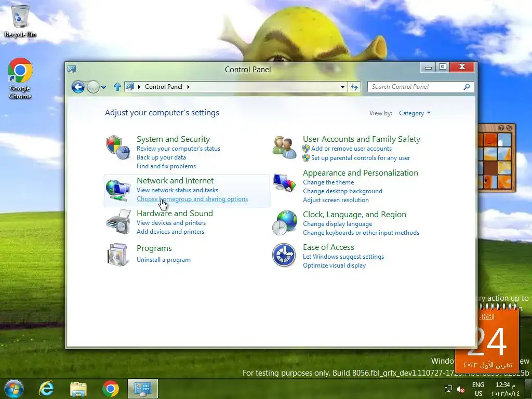Launch Internet Explorer from taskbar
This screenshot has width=532, height=399.
click(x=46, y=389)
